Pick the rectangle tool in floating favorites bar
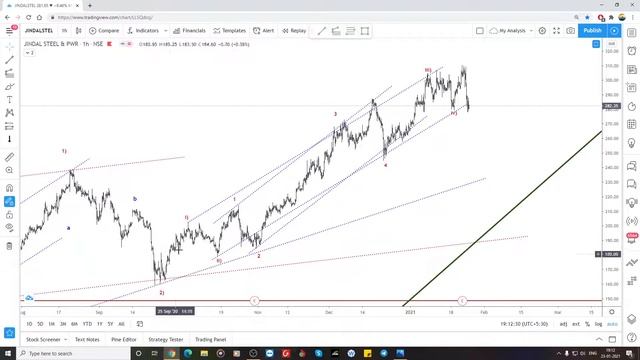 click(365, 31)
